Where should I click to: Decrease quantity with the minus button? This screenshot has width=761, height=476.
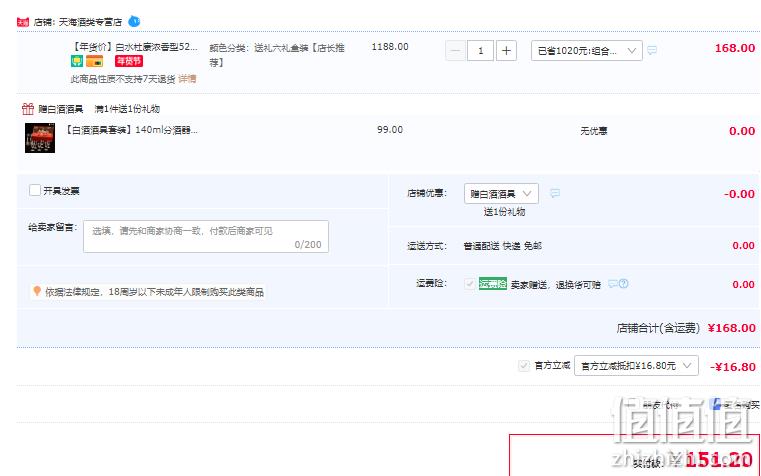pyautogui.click(x=455, y=50)
